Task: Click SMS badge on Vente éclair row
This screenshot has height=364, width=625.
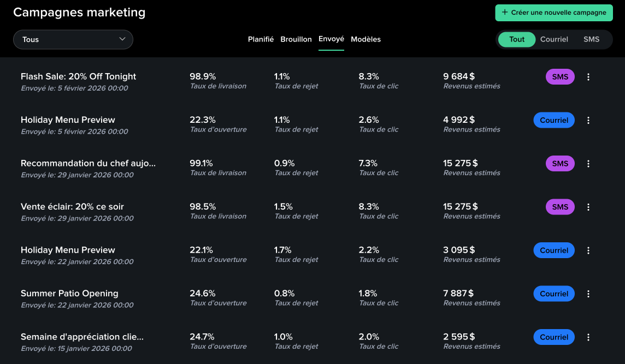Action: [x=560, y=207]
